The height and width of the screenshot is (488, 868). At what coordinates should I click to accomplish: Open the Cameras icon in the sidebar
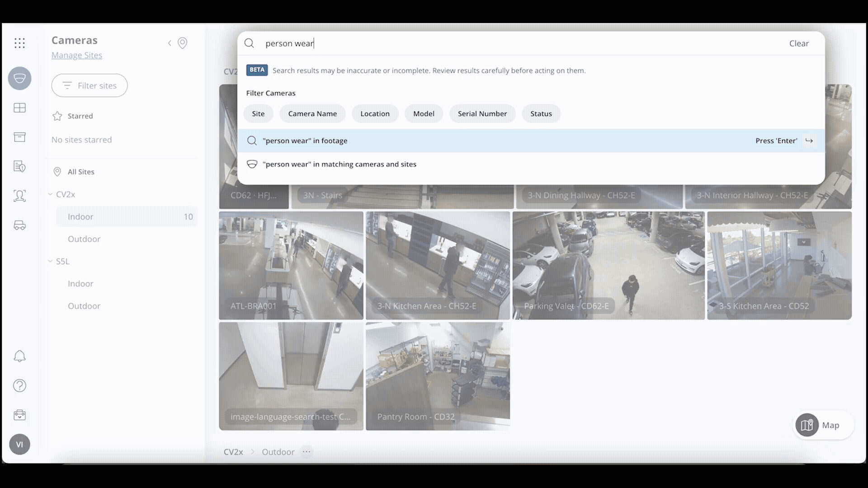(20, 78)
